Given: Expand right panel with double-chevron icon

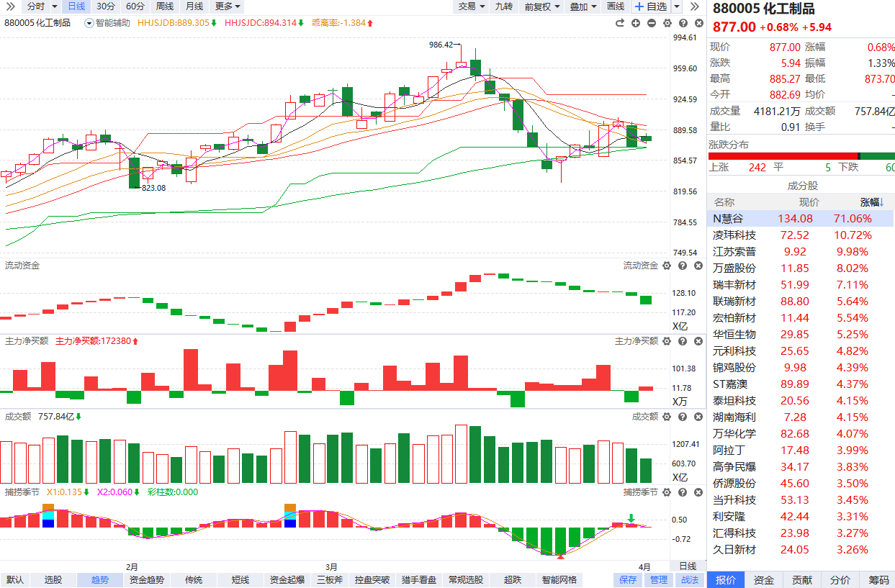Looking at the screenshot, I should (x=694, y=6).
